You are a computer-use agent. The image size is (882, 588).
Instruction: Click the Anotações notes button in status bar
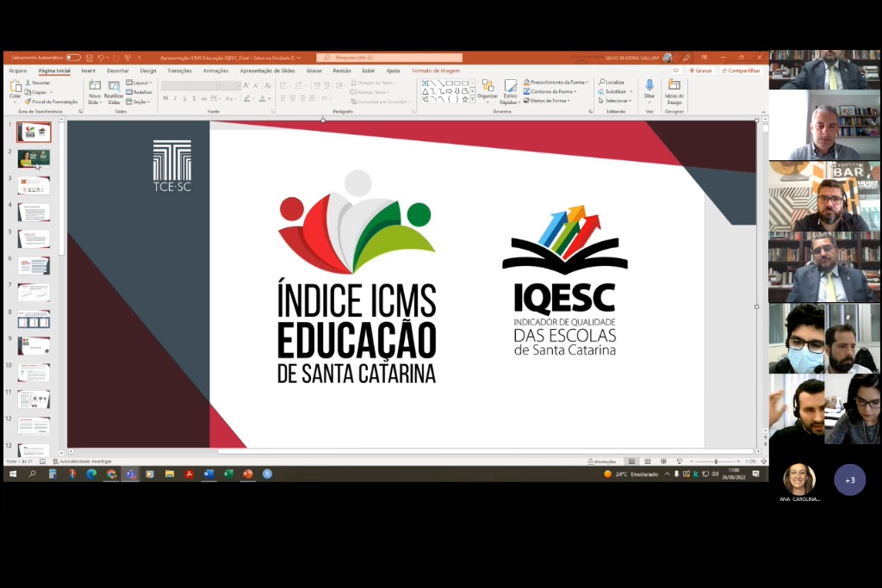602,461
